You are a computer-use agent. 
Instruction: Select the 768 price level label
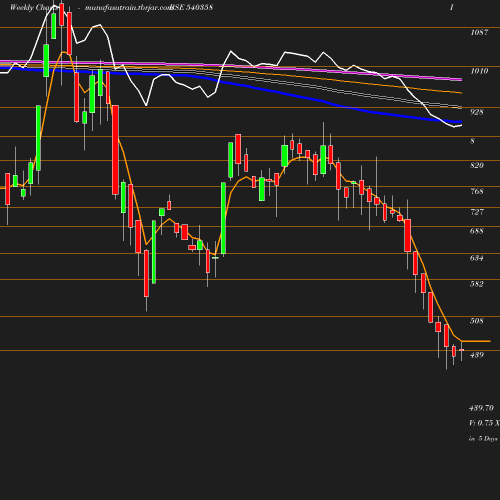point(477,191)
